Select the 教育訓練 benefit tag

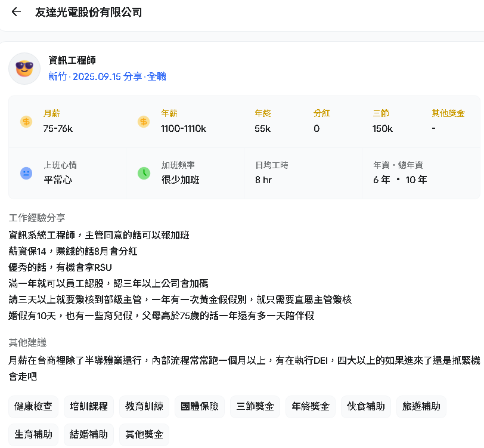[x=144, y=406]
